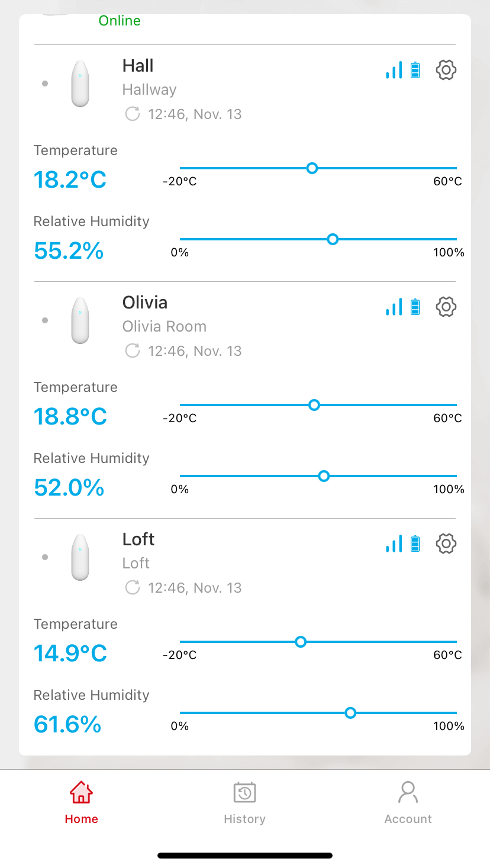This screenshot has width=490, height=868.
Task: Open the Account tab
Action: pyautogui.click(x=408, y=802)
